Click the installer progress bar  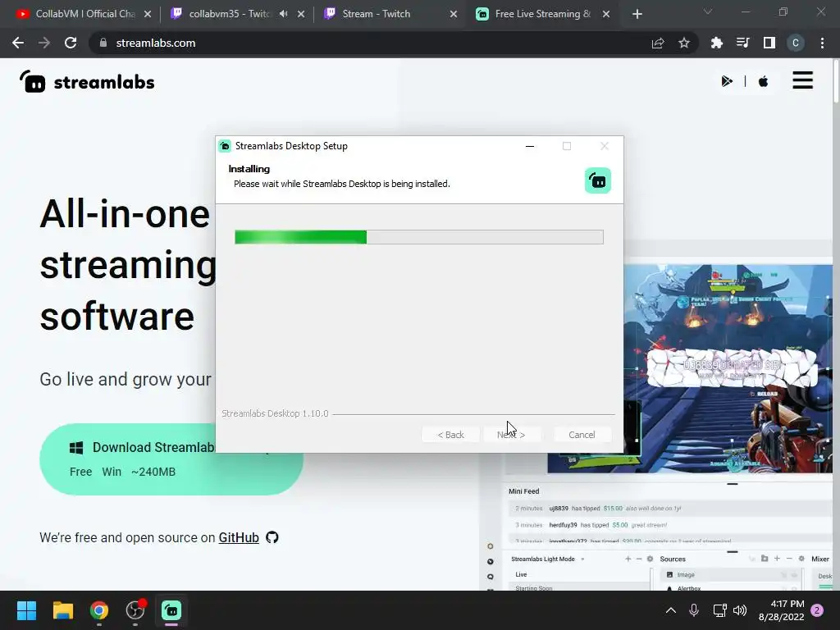[x=419, y=237]
